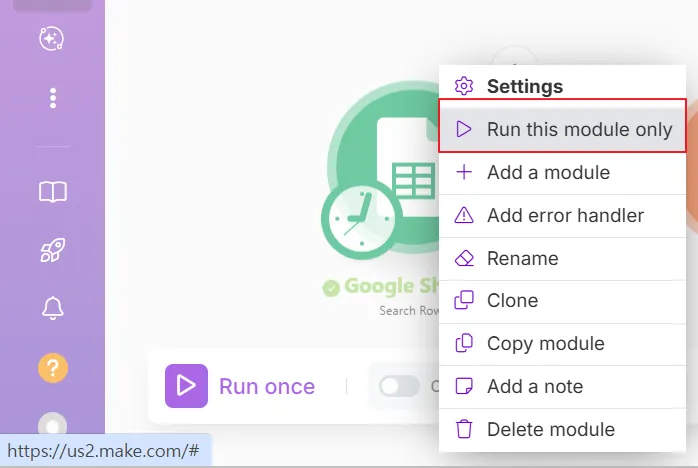Open the orange Help question mark icon
The image size is (698, 468).
tap(52, 368)
